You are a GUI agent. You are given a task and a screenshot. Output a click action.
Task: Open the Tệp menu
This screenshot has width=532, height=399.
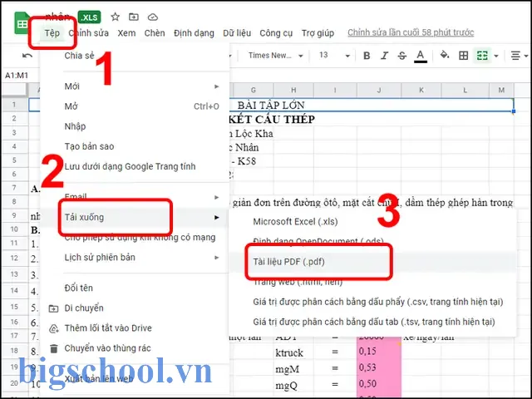pos(52,33)
